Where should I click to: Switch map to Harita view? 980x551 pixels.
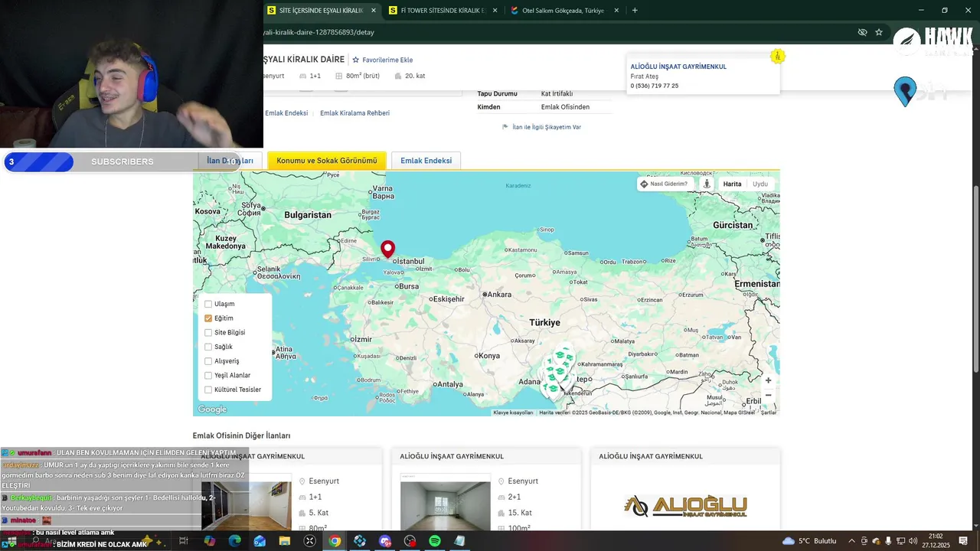tap(732, 184)
